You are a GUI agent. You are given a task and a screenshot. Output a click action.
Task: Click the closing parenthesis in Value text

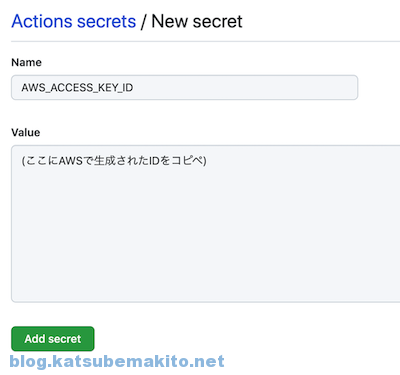(205, 161)
